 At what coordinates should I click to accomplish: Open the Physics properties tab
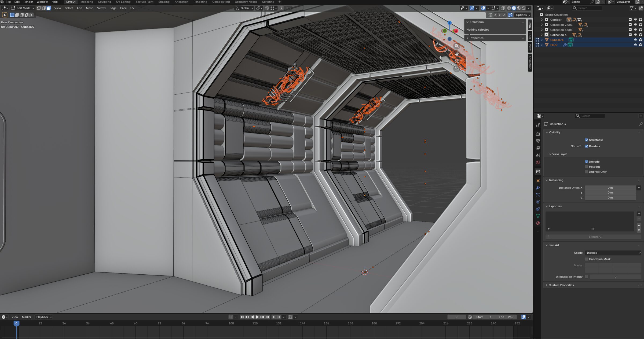coord(538,202)
